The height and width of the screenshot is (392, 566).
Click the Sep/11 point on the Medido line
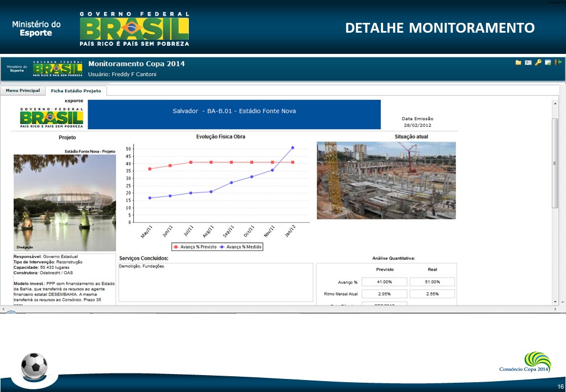[x=231, y=182]
